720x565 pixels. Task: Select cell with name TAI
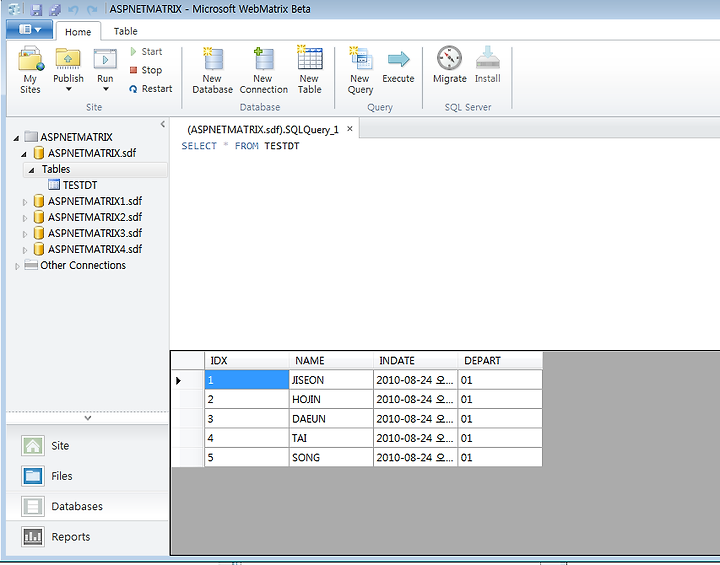click(x=331, y=438)
